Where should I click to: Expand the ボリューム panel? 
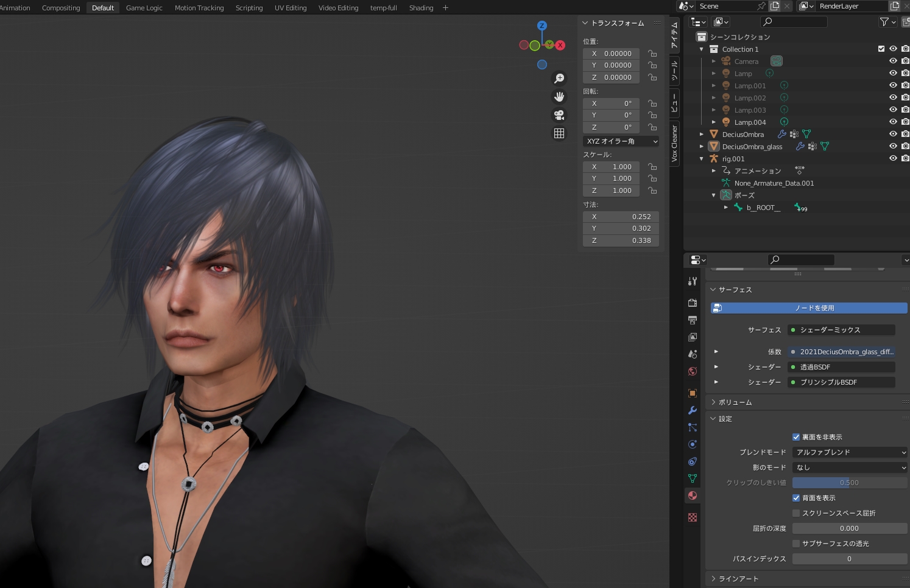(735, 402)
